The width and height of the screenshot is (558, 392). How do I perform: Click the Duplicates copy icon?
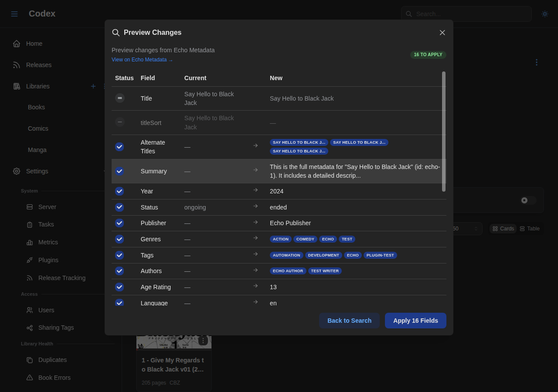click(30, 360)
